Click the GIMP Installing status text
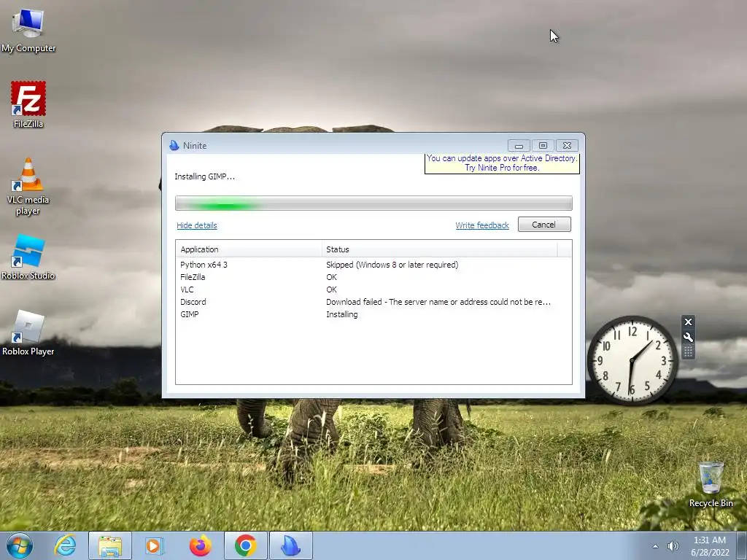Image resolution: width=747 pixels, height=560 pixels. coord(341,314)
